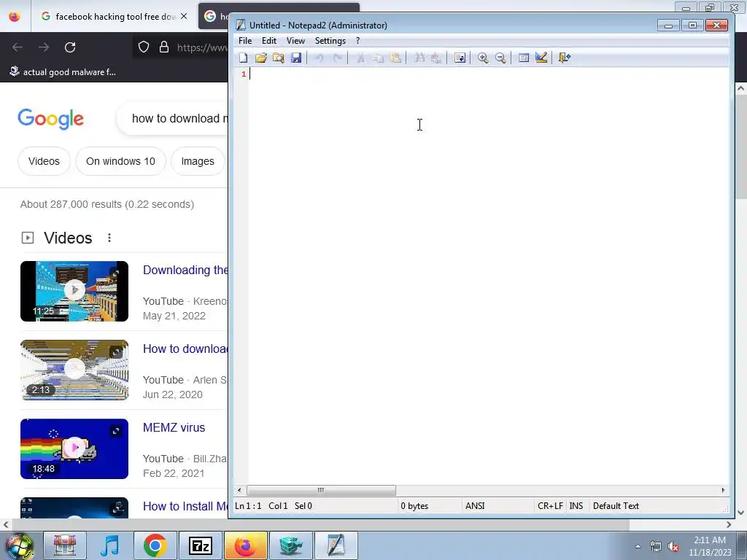The width and height of the screenshot is (747, 560).
Task: Go forward in Firefox browser
Action: [x=44, y=47]
